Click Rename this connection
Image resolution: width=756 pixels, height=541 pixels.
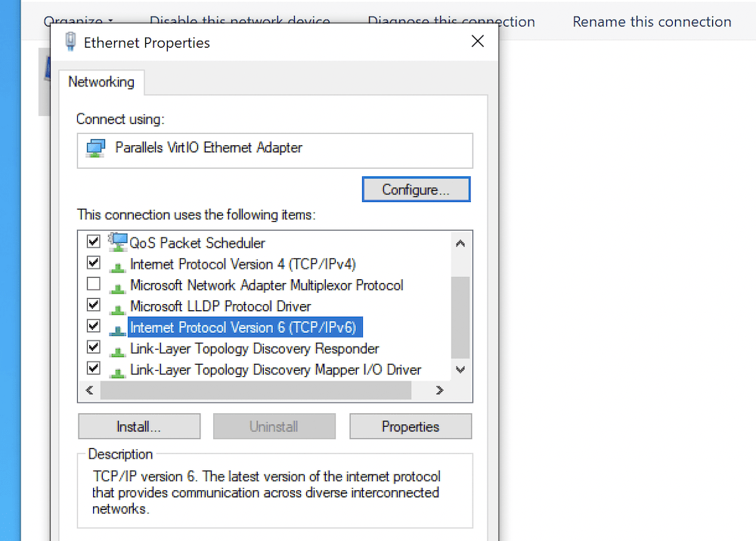pyautogui.click(x=652, y=22)
